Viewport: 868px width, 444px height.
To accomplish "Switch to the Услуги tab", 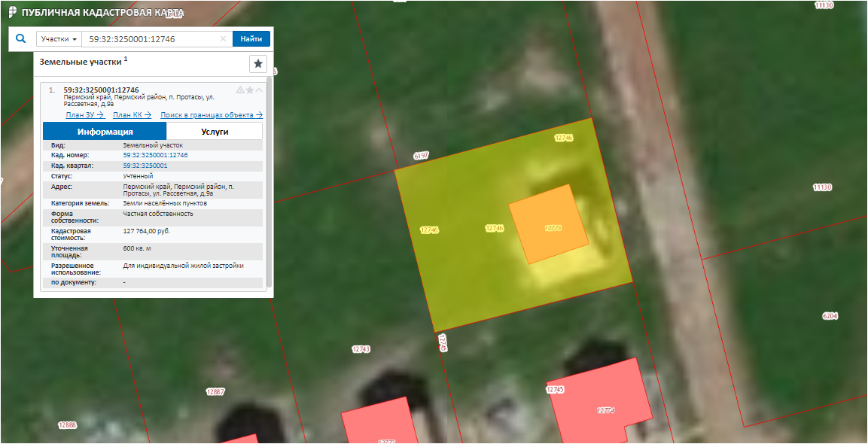I will pyautogui.click(x=215, y=132).
